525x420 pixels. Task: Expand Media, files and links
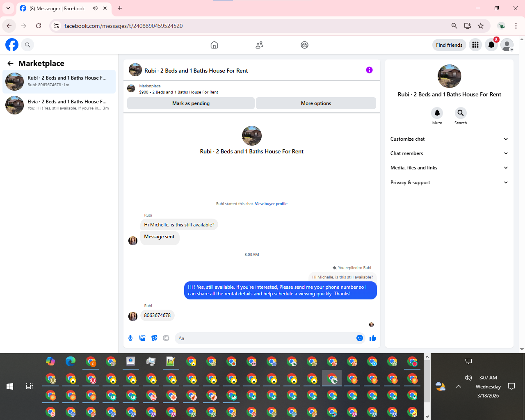tap(449, 168)
